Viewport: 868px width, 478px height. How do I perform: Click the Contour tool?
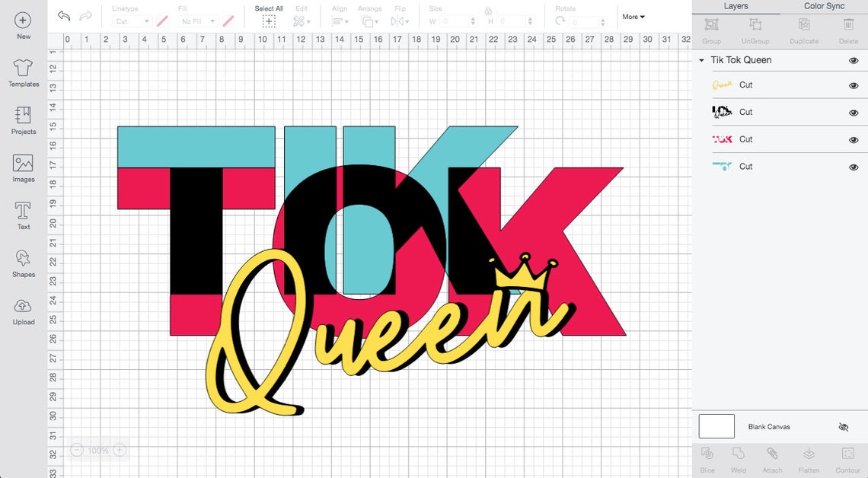pos(848,454)
